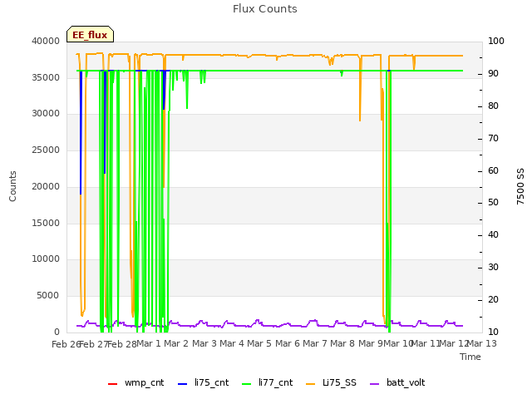This screenshot has width=532, height=399.
Task: Toggle the Li75_SS legend label
Action: (x=339, y=383)
